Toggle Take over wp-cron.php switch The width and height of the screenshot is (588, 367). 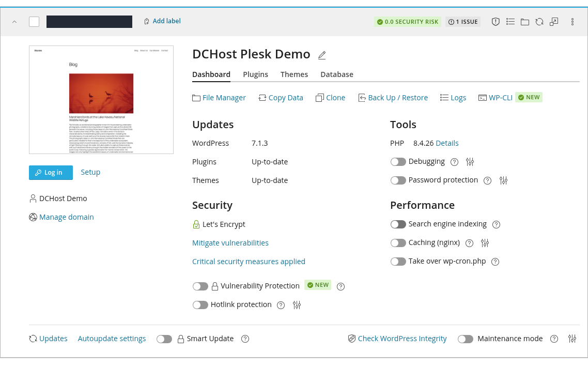[x=398, y=262]
